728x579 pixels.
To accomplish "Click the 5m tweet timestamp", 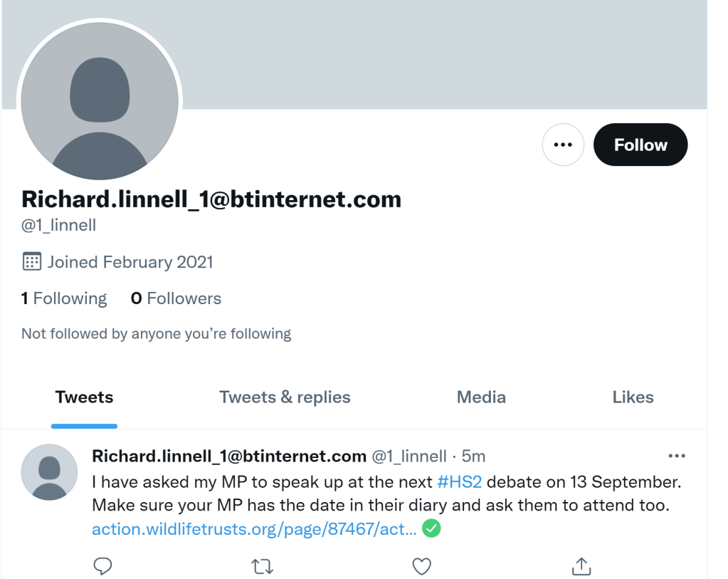I will (x=473, y=456).
